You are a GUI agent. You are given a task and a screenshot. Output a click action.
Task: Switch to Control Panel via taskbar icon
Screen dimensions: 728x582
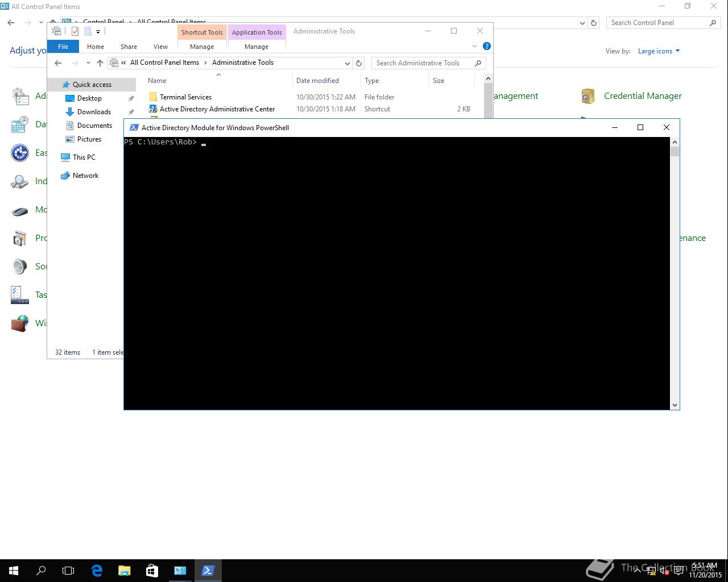pos(180,571)
